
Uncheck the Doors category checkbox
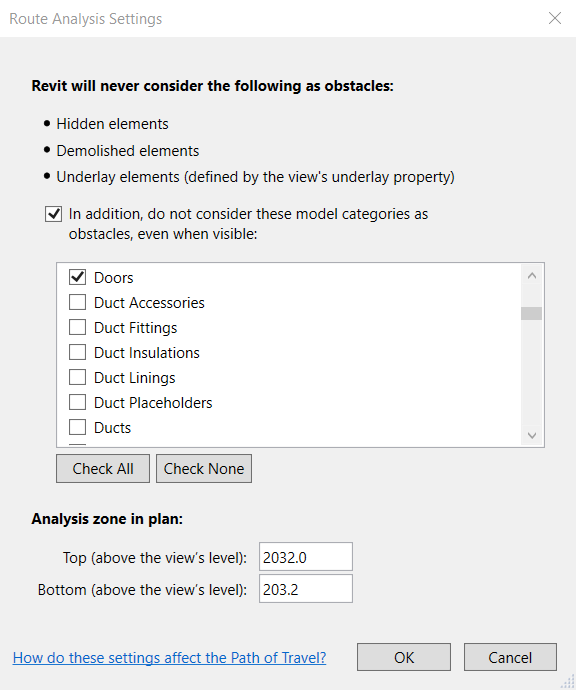click(77, 277)
